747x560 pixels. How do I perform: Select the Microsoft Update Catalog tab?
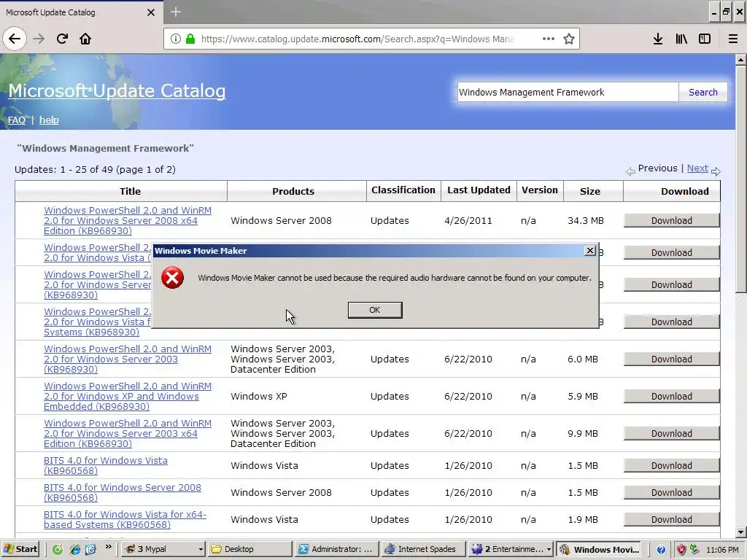(x=81, y=12)
